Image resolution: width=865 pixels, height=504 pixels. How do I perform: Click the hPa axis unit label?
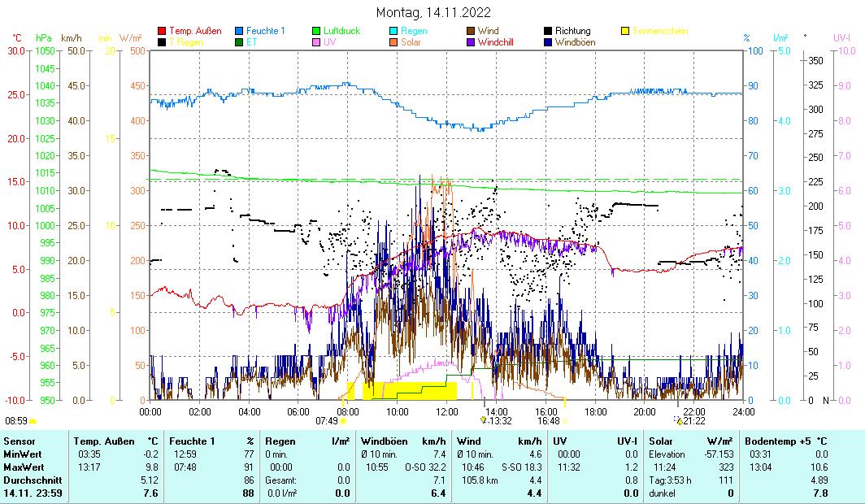click(x=43, y=37)
